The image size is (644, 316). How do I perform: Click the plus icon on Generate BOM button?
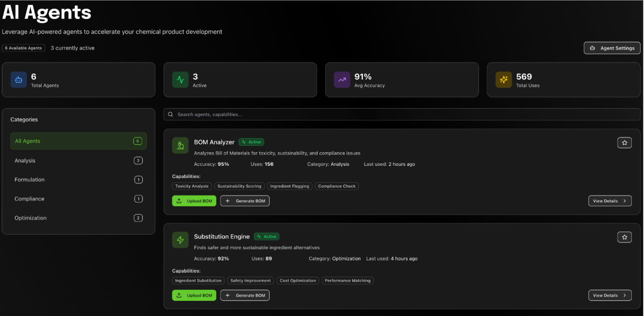227,200
